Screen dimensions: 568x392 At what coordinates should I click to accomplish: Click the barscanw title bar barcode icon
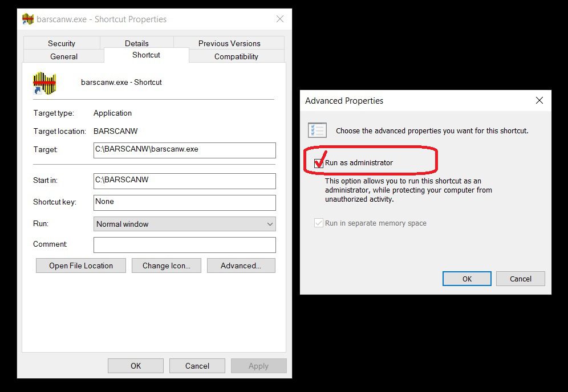pyautogui.click(x=28, y=19)
